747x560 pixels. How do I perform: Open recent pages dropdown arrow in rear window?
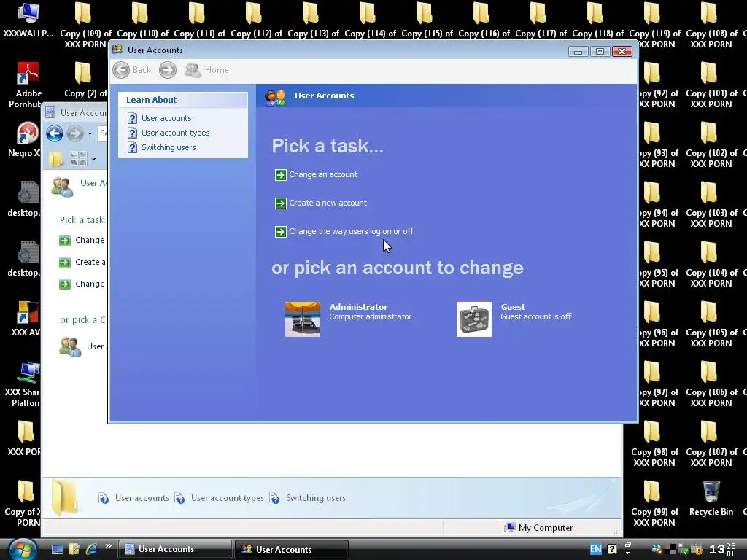tap(90, 134)
